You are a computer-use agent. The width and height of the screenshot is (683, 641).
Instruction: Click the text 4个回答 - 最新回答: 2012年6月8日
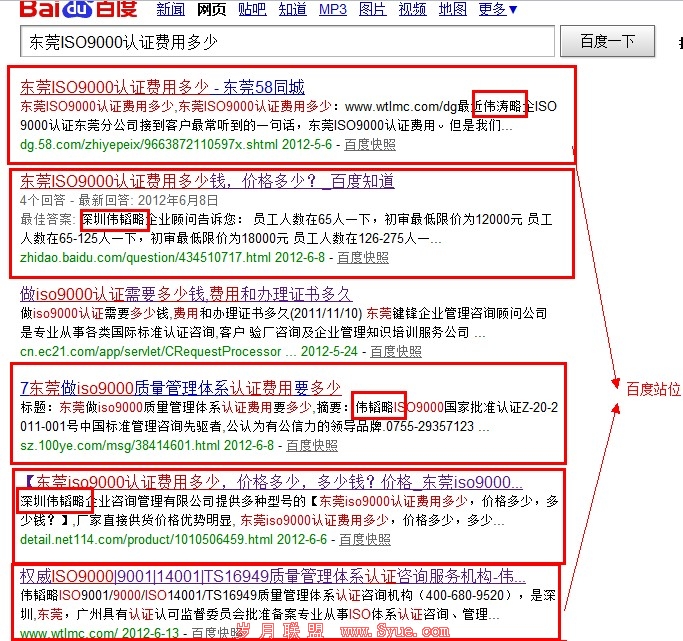pyautogui.click(x=119, y=200)
